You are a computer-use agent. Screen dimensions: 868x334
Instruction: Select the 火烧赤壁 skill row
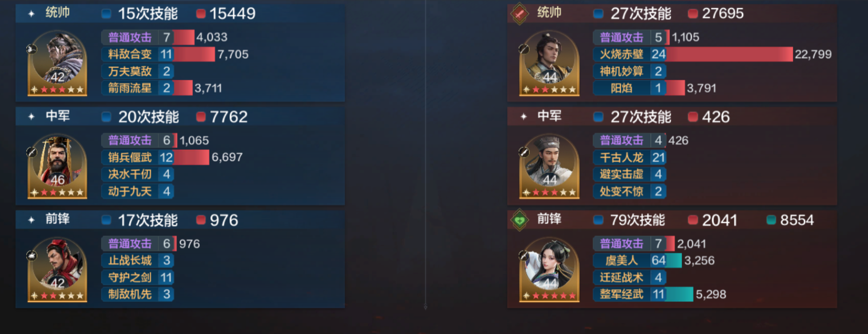[x=712, y=54]
